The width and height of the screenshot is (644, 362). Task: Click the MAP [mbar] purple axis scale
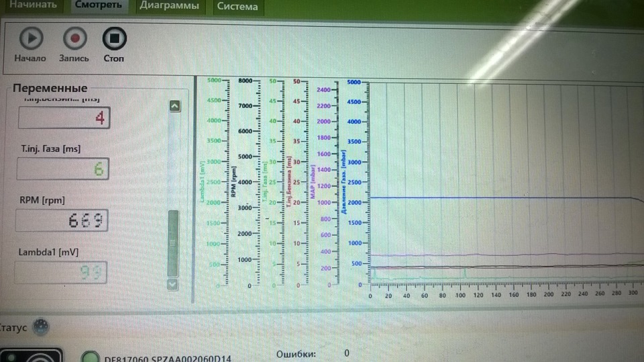325,183
